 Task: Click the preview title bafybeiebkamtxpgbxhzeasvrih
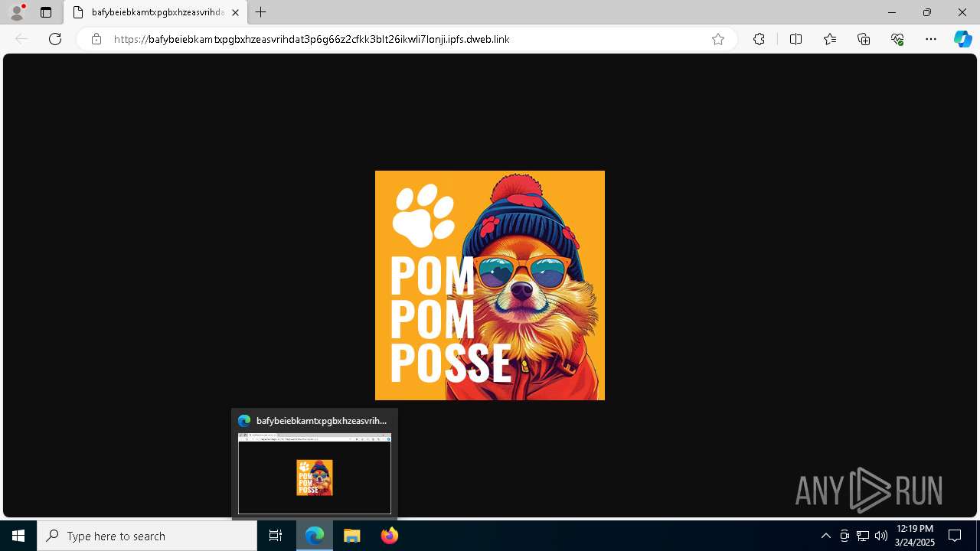coord(322,421)
